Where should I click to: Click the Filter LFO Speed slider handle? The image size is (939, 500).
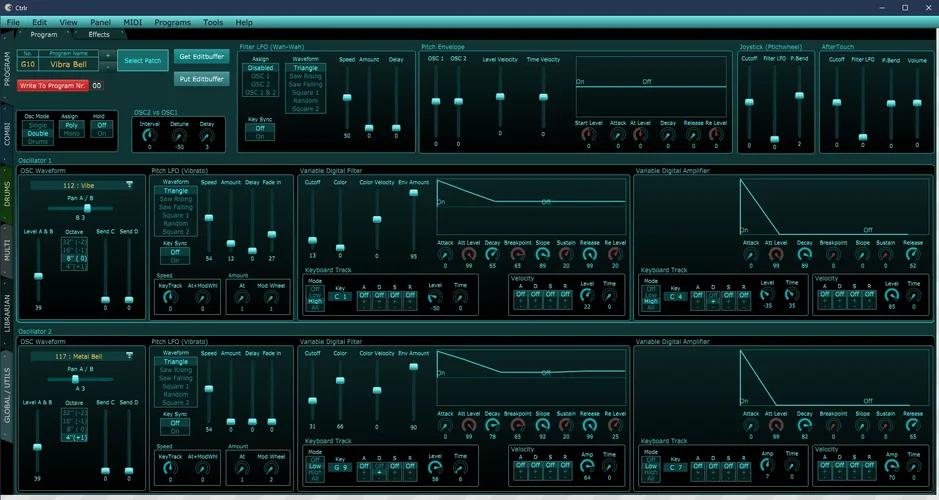pyautogui.click(x=347, y=98)
